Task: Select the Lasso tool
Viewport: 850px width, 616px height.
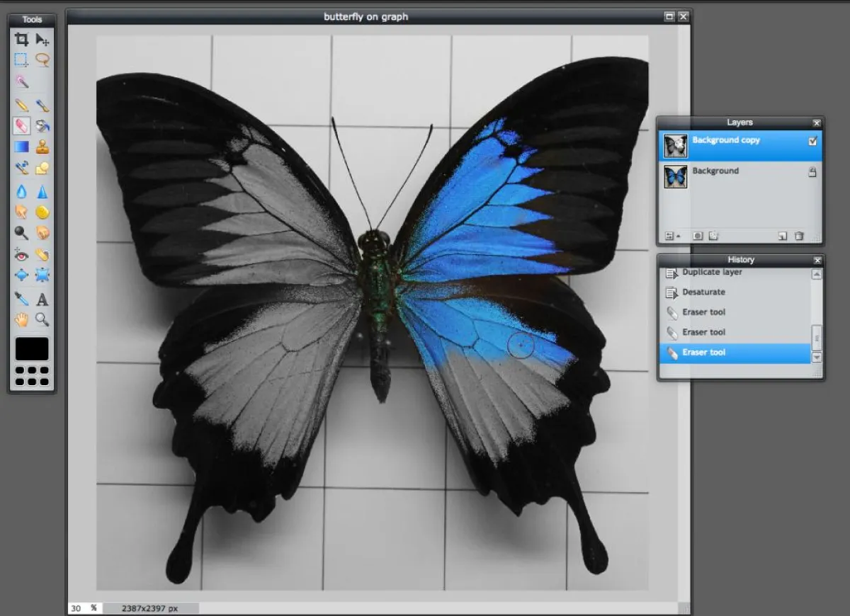Action: (42, 60)
